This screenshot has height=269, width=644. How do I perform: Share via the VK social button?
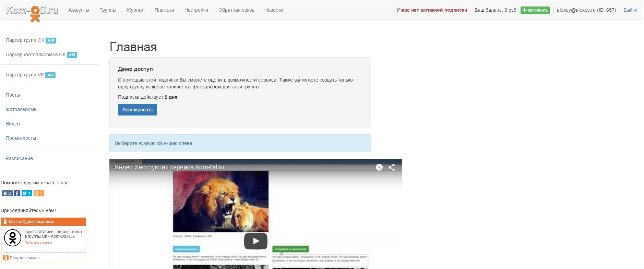point(7,193)
